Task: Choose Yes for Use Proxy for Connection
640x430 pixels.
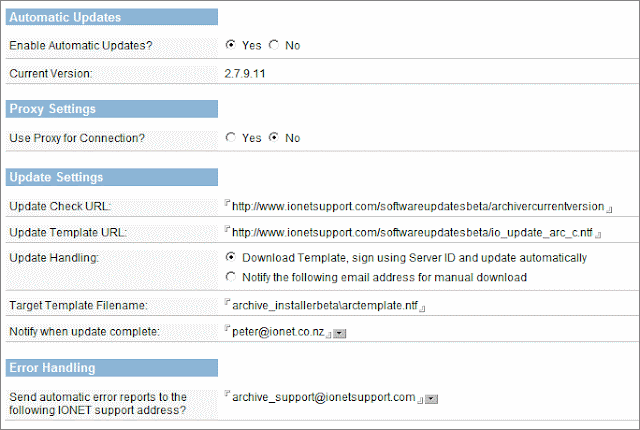Action: [x=231, y=137]
